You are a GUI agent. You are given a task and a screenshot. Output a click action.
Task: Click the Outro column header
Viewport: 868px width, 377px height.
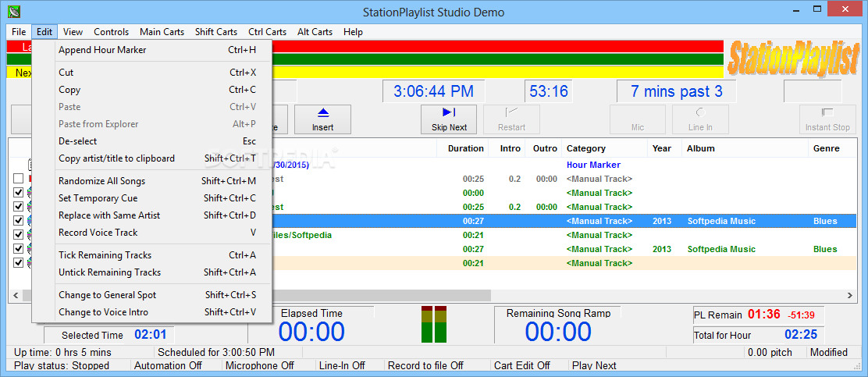545,148
